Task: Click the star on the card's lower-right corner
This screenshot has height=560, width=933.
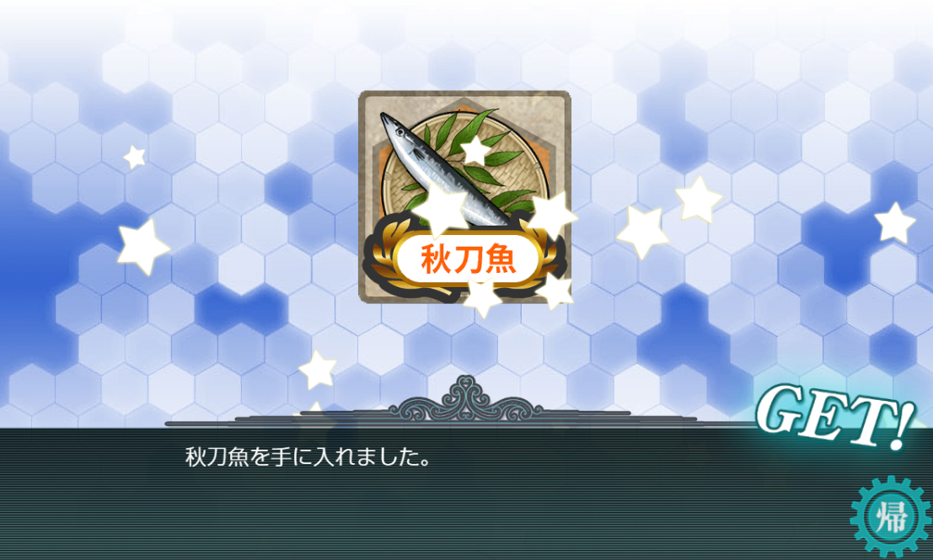Action: pos(555,292)
